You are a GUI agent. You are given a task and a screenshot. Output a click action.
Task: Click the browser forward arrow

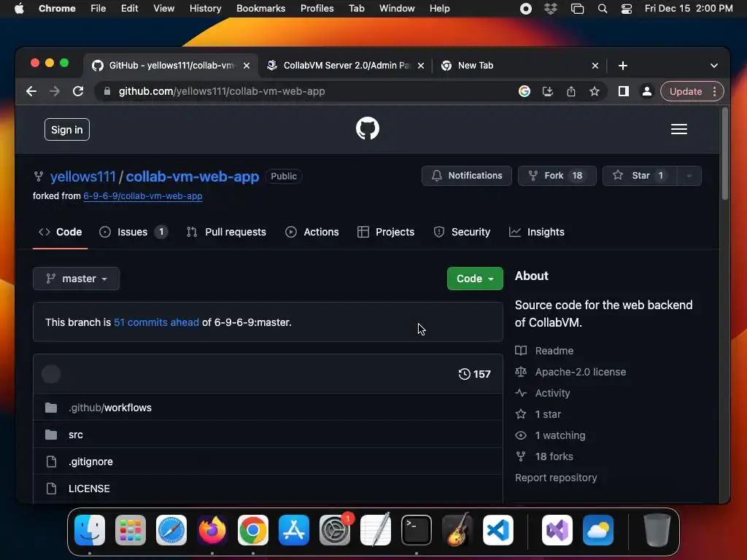coord(55,91)
